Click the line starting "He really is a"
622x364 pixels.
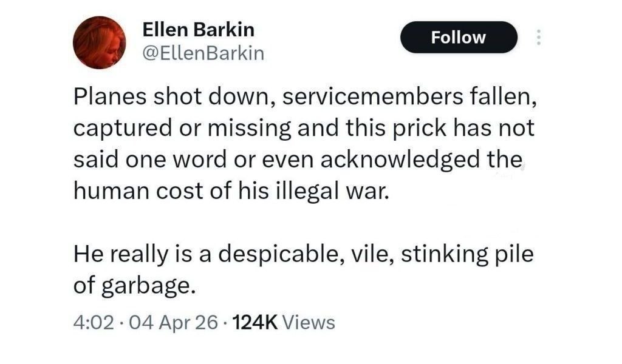pos(303,253)
